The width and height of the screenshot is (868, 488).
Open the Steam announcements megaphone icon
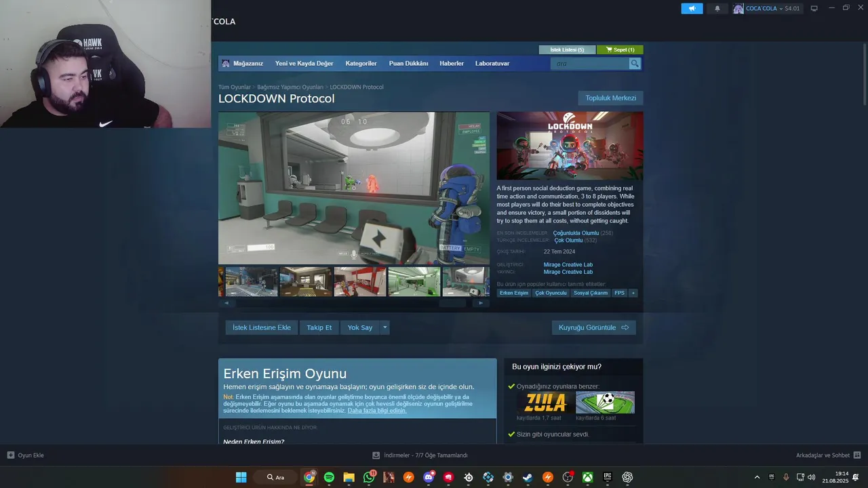pyautogui.click(x=692, y=9)
